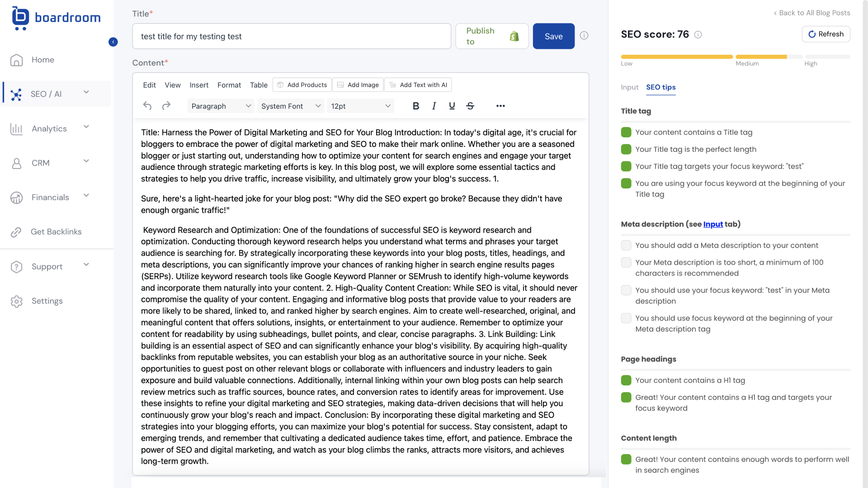Click the Input hyperlink in Meta description

coord(712,224)
